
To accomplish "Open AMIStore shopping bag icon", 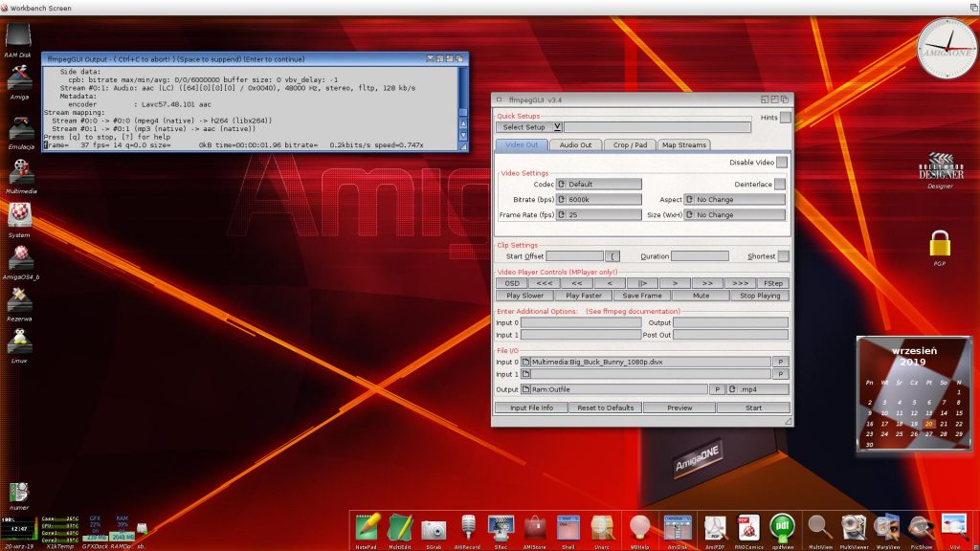I will (x=534, y=528).
